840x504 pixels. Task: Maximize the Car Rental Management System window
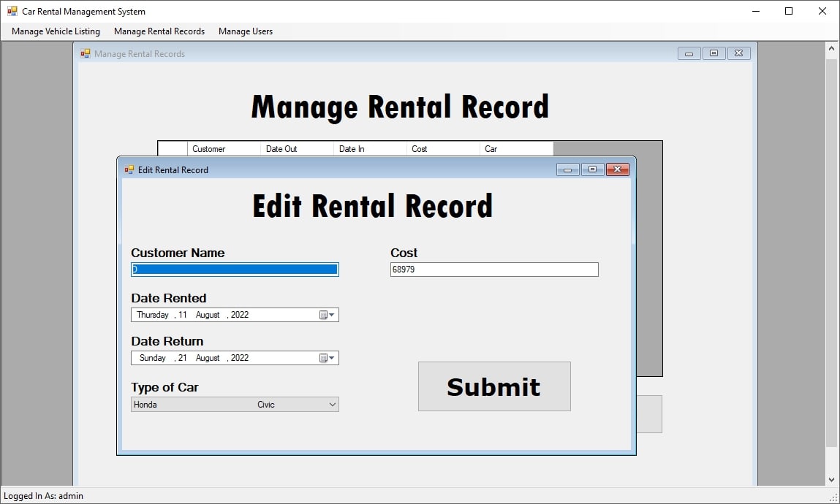(x=789, y=11)
